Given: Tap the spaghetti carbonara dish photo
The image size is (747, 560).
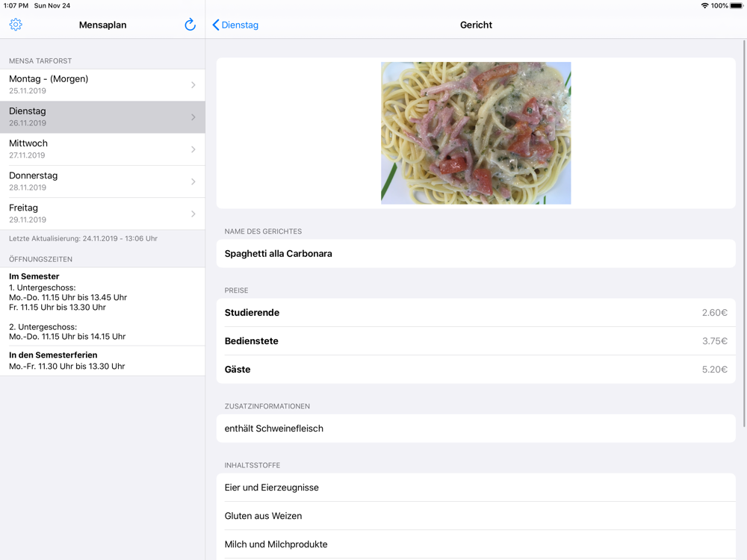Looking at the screenshot, I should pos(476,134).
